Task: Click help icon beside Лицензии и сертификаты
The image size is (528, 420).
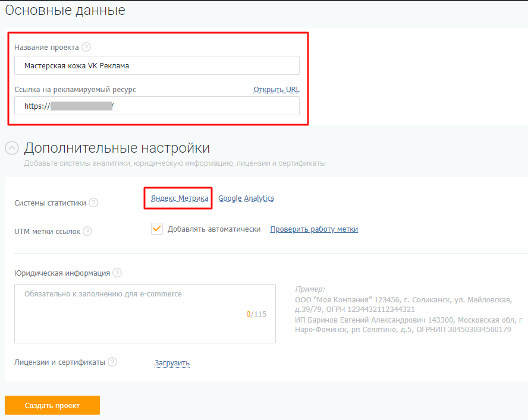Action: [112, 362]
